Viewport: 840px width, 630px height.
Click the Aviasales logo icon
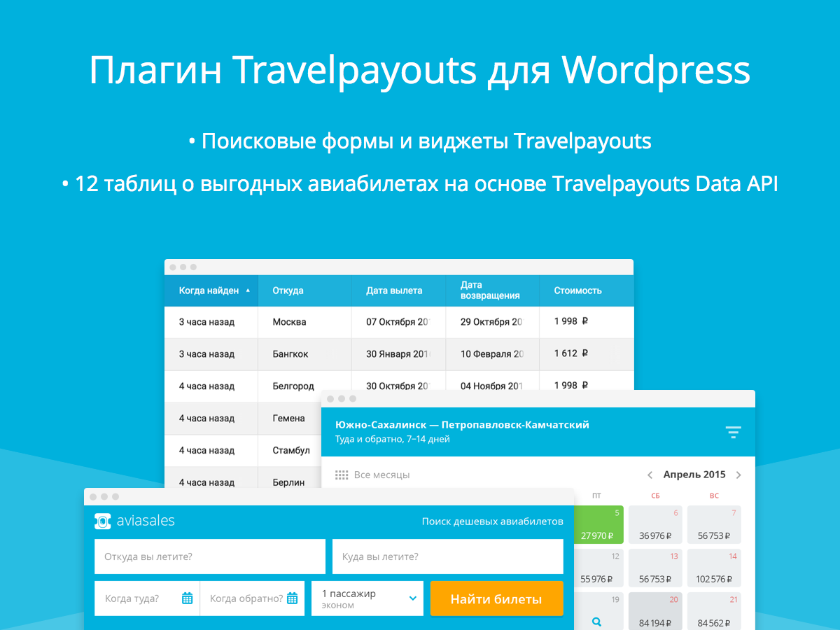102,521
